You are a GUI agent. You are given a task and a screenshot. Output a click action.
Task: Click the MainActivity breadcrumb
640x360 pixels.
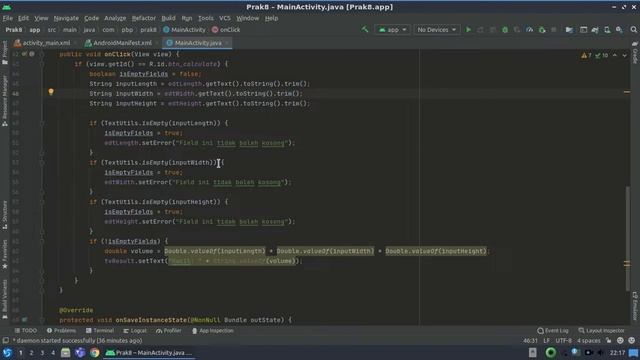[x=184, y=30]
